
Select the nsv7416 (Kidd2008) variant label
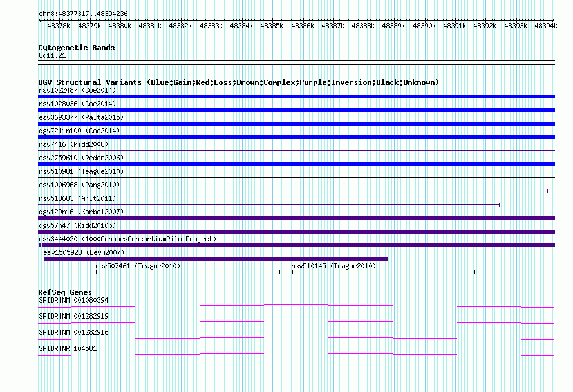click(73, 144)
